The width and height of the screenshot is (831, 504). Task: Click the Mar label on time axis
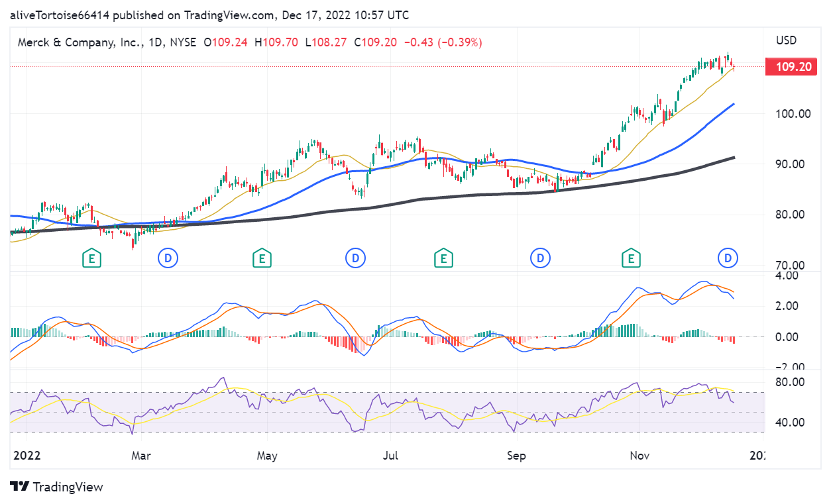tap(140, 456)
